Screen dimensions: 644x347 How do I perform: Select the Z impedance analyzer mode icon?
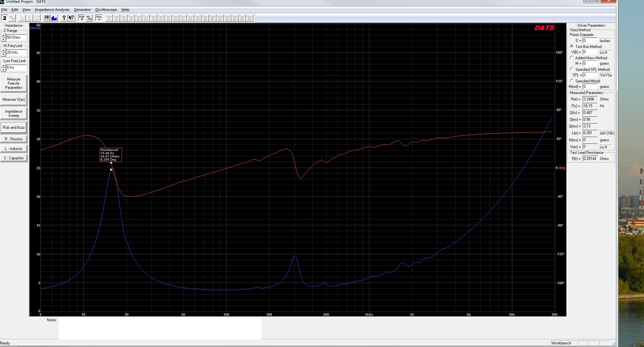click(5, 18)
